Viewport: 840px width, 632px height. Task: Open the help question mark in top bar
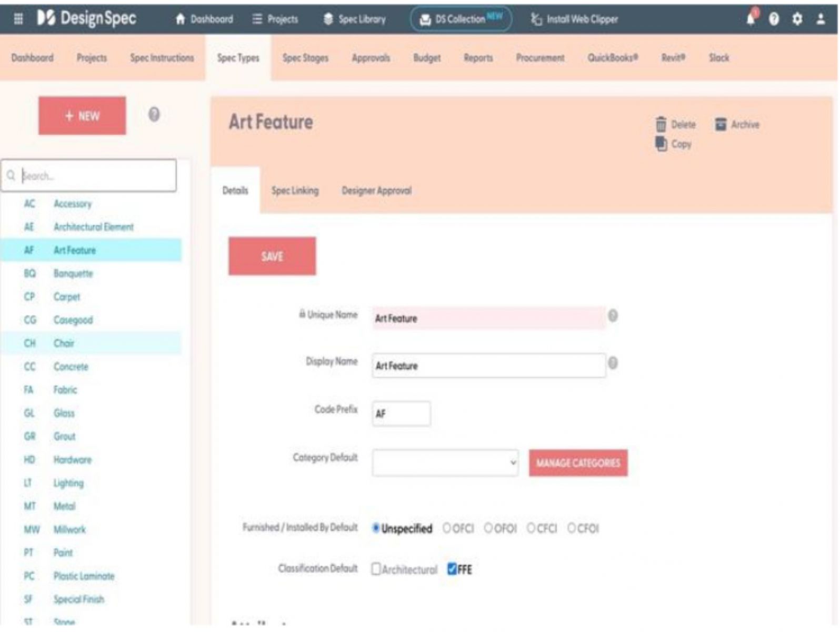pos(774,19)
